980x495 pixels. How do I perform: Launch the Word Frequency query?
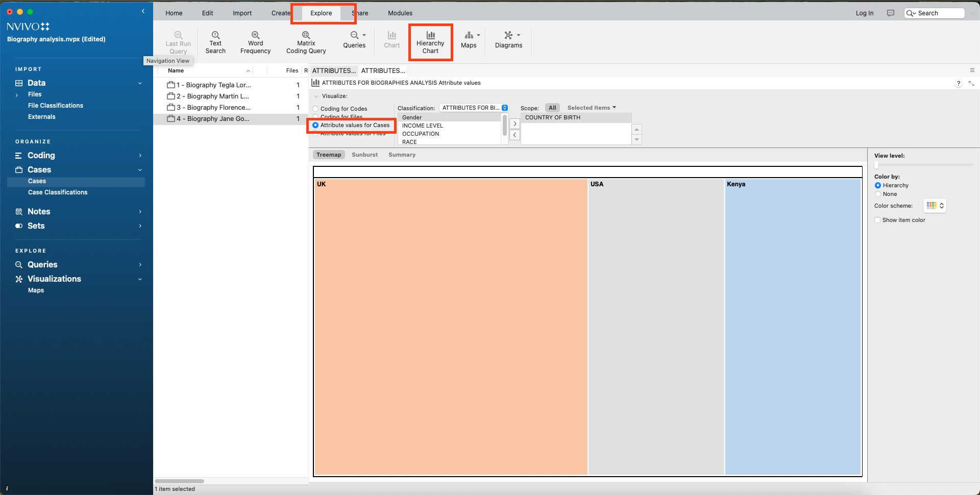point(255,42)
